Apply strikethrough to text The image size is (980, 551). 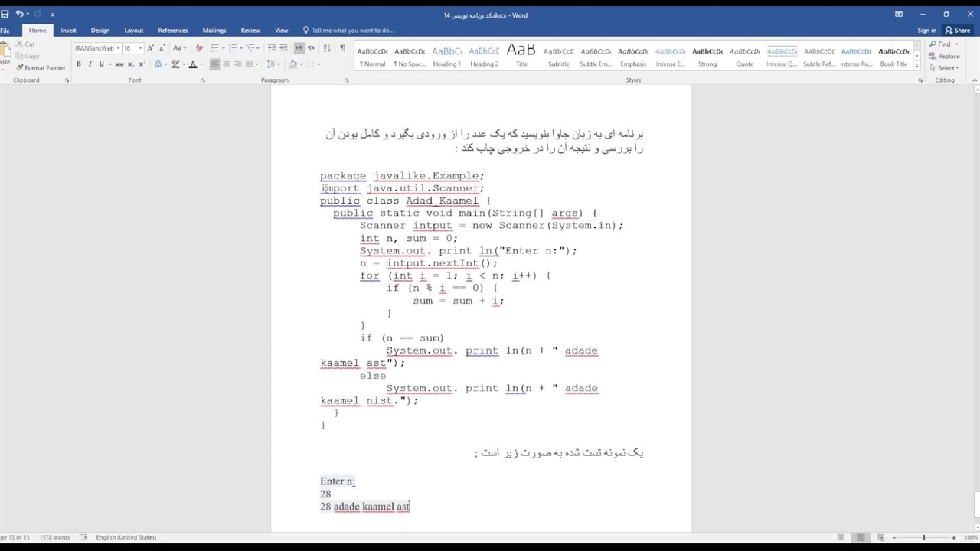tap(119, 64)
